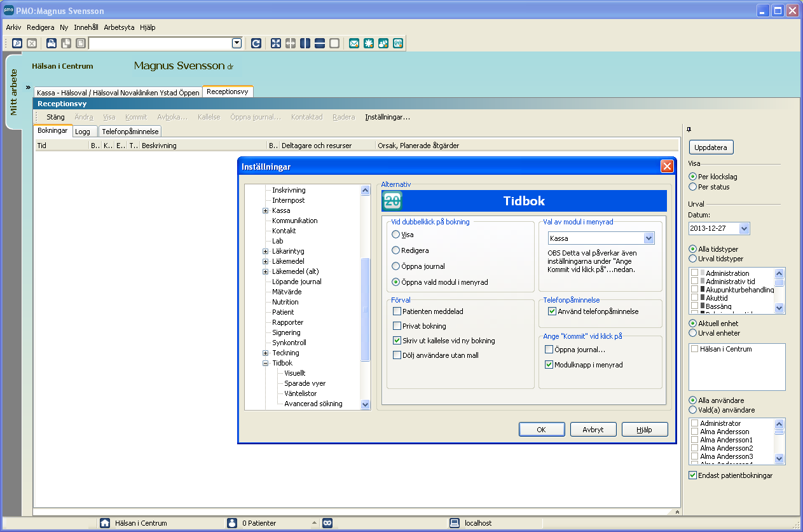
Task: Click the down arrow of the användare list scrollbar
Action: (779, 458)
